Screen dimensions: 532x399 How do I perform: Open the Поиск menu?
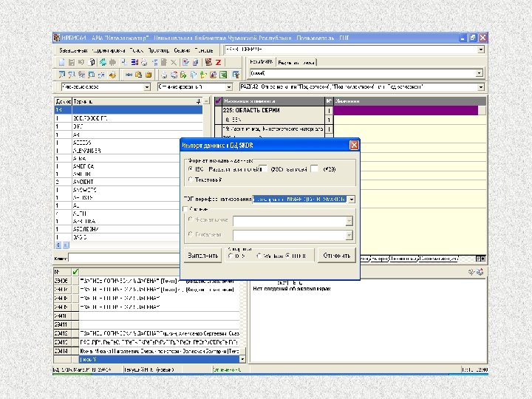coord(136,50)
